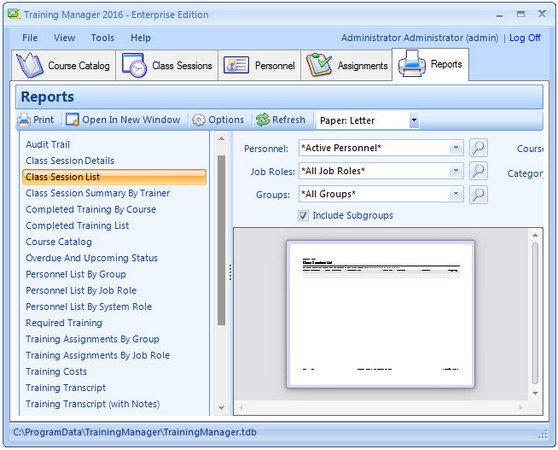Expand the Paper size dropdown
Viewport: 558px width, 450px height.
pos(414,120)
